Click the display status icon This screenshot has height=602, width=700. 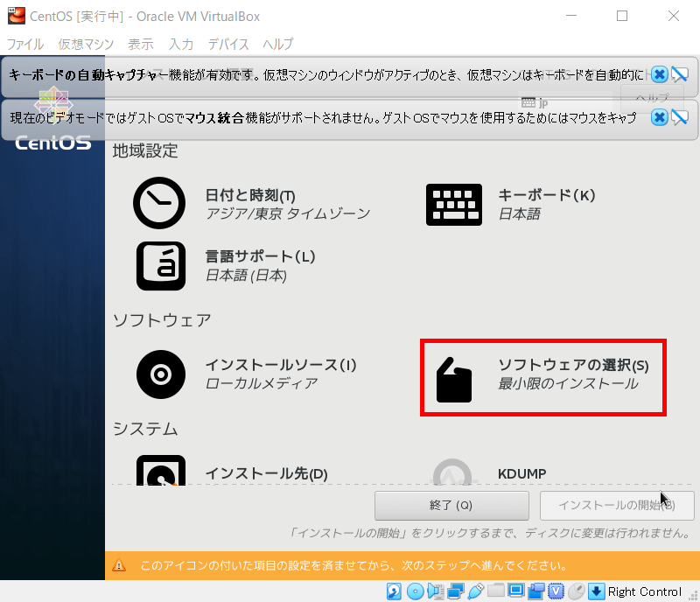(516, 591)
